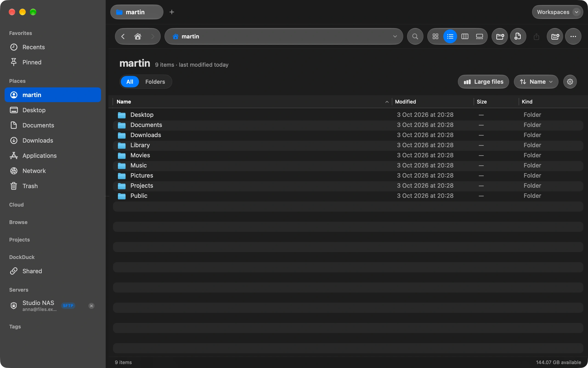Open Downloads in the sidebar

pos(53,141)
